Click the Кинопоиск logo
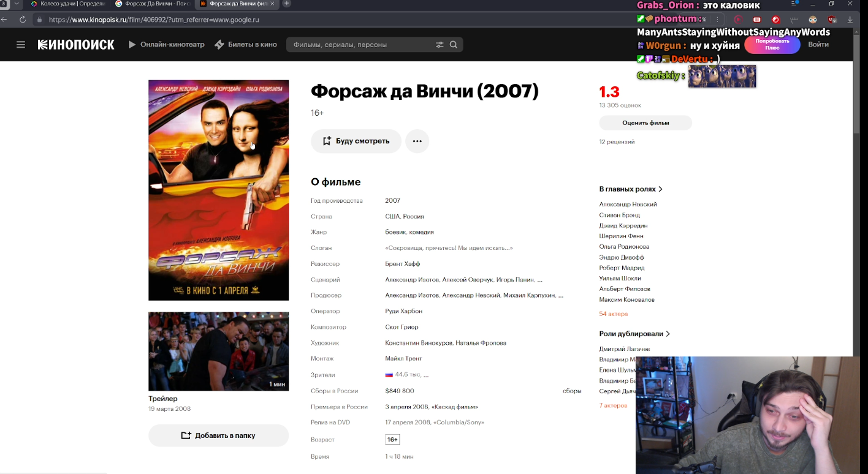This screenshot has width=868, height=474. tap(76, 45)
